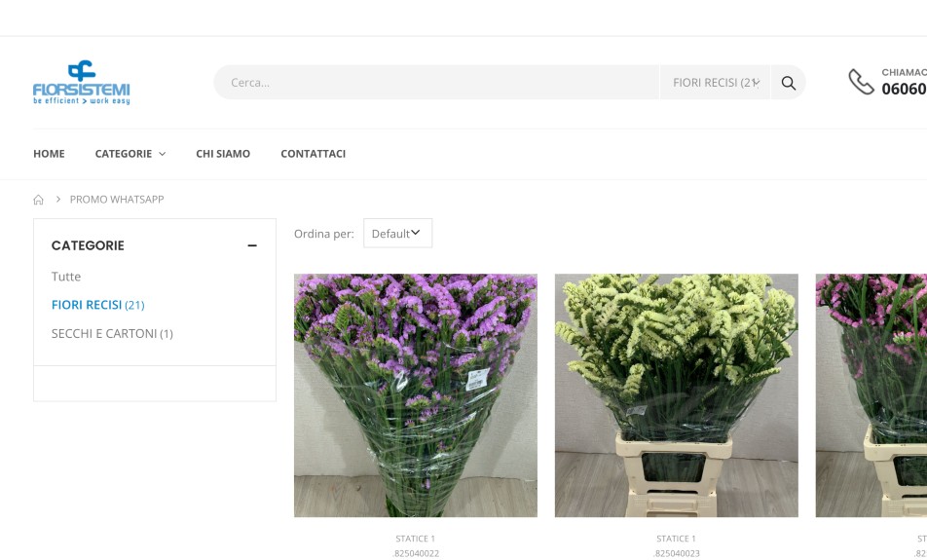Open the CHI SIAMO page
The width and height of the screenshot is (927, 560).
tap(223, 154)
